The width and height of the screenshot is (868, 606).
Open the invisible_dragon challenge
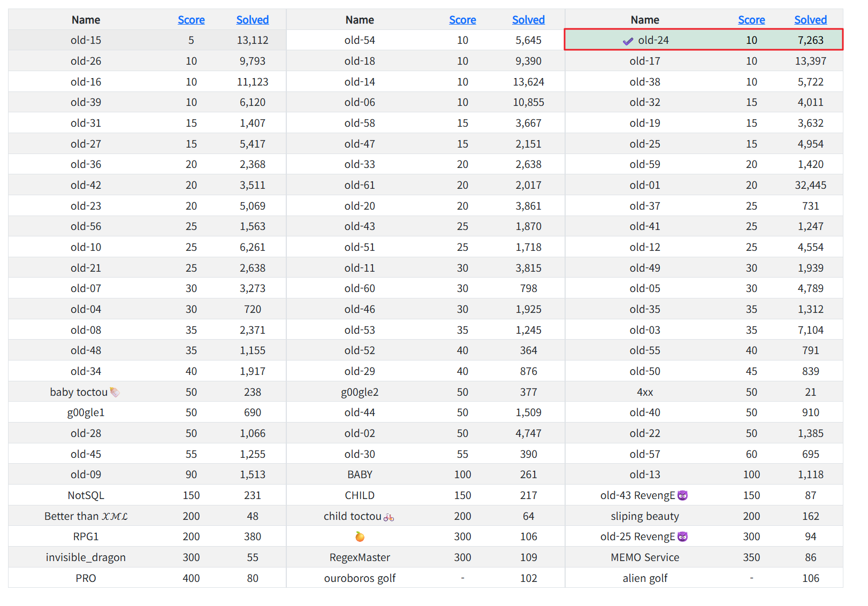pyautogui.click(x=86, y=557)
